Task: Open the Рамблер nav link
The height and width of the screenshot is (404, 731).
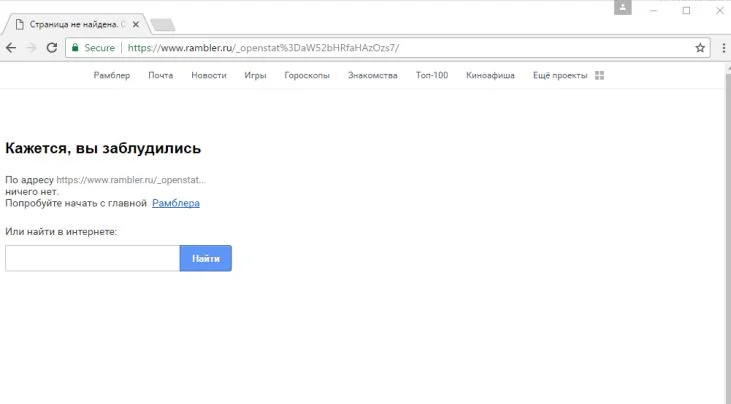Action: coord(112,75)
